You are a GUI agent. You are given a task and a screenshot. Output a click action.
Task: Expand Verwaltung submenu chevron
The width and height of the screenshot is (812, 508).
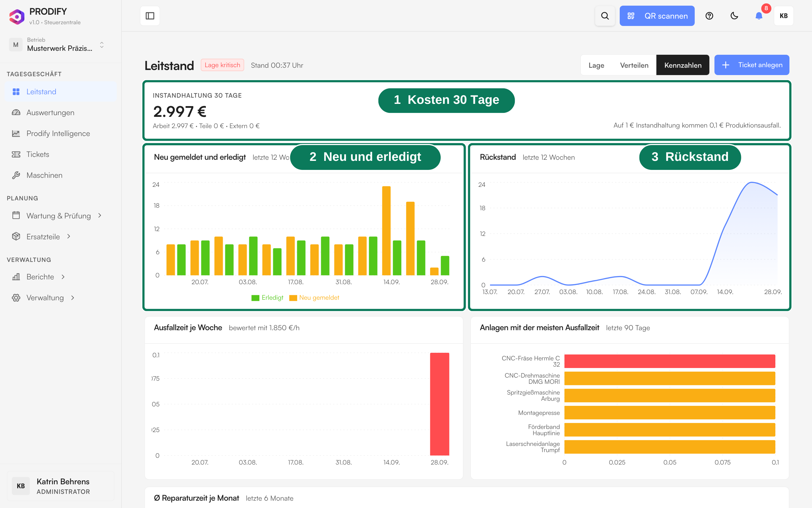point(72,298)
